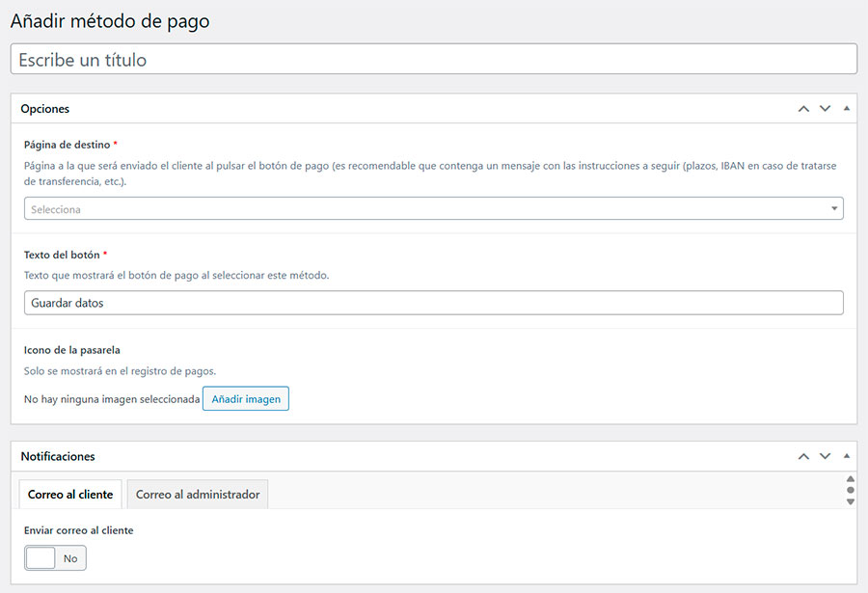868x593 pixels.
Task: Click the arrow of the Página de destino dropdown
Action: click(833, 209)
